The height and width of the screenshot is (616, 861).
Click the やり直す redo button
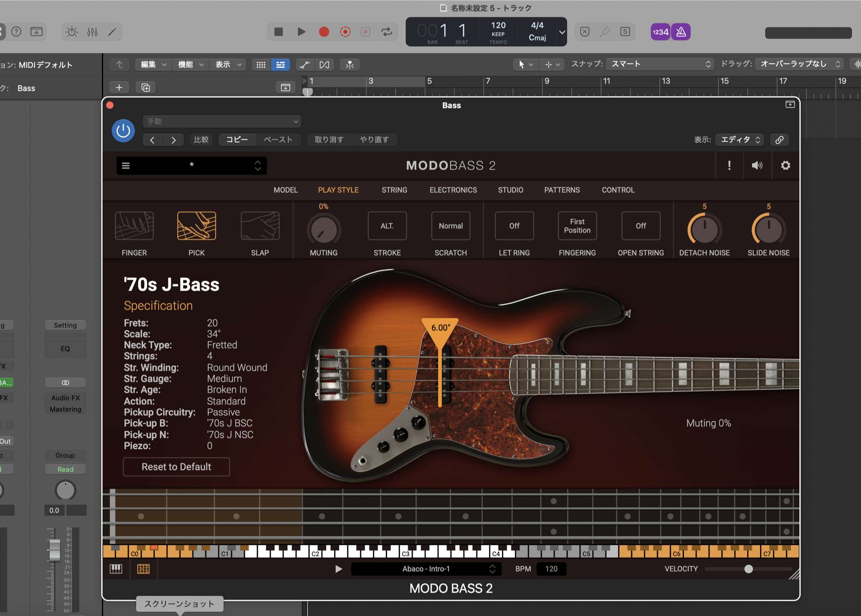375,140
